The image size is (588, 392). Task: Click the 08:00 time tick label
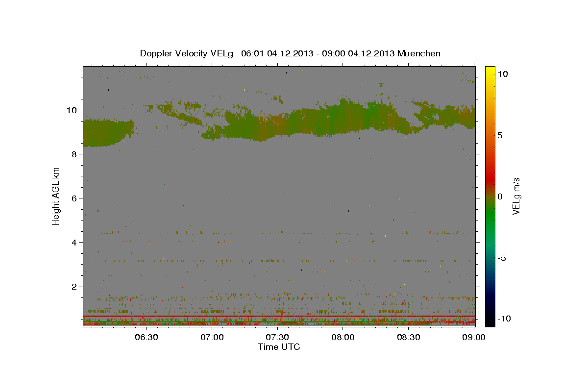tap(343, 337)
